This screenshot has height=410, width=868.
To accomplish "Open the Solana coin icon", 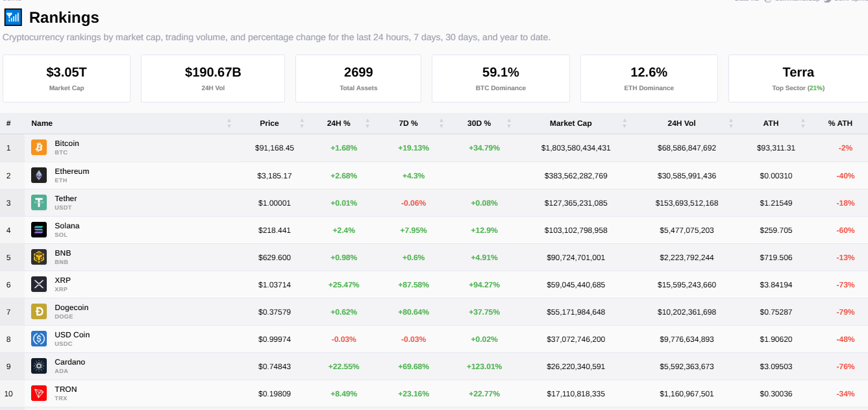I will coord(38,230).
